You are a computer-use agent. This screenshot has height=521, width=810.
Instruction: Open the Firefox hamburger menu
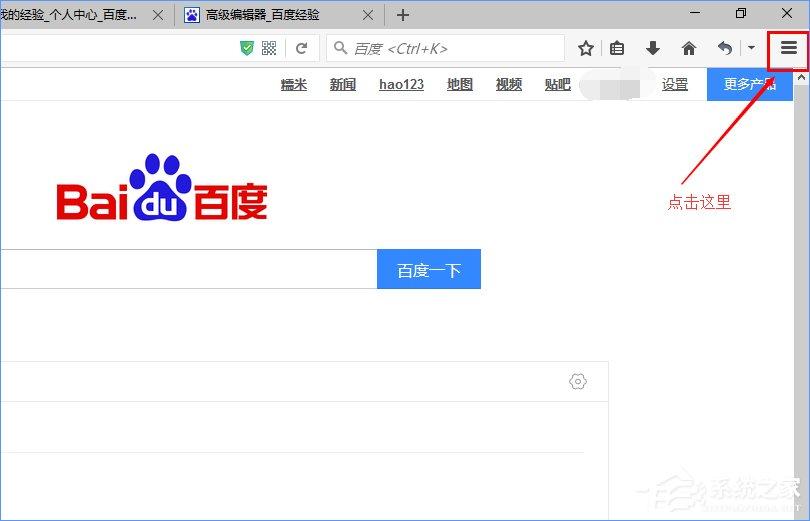point(788,48)
